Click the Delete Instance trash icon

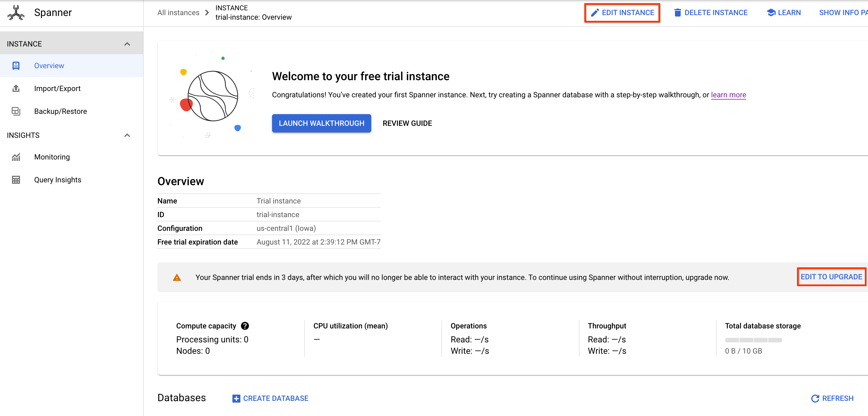tap(677, 12)
